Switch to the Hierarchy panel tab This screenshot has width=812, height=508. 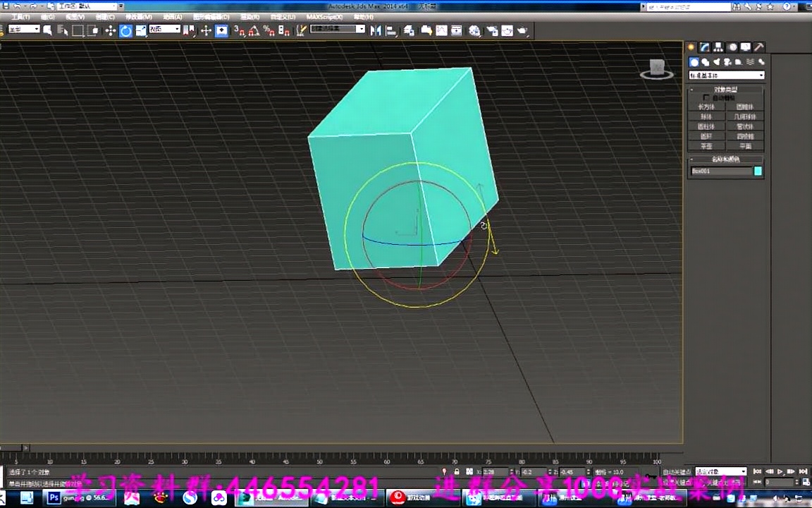tap(718, 47)
